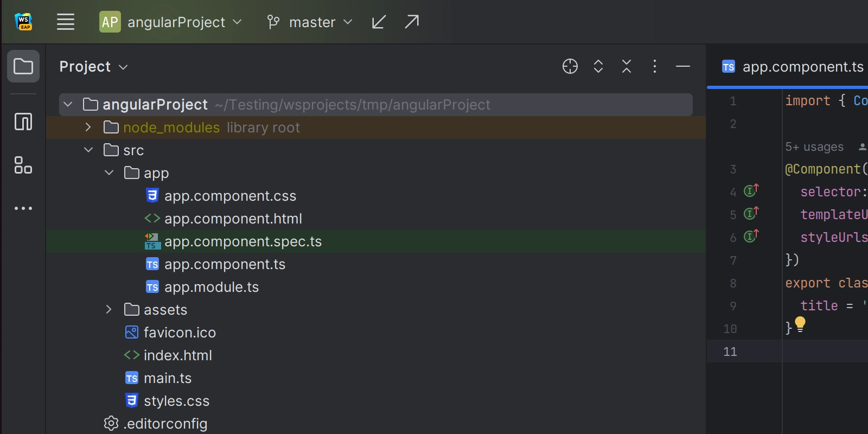Click the author inlay icon
This screenshot has width=868, height=434.
pos(863,147)
